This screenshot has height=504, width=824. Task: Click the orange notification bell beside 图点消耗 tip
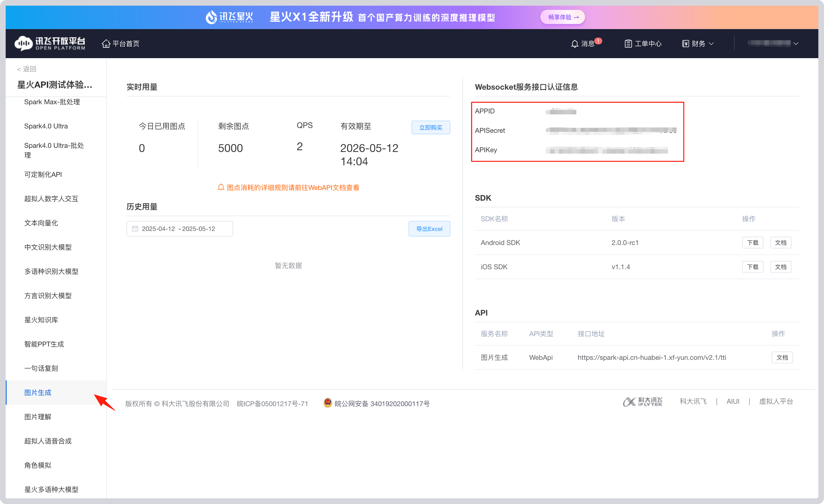coord(221,187)
